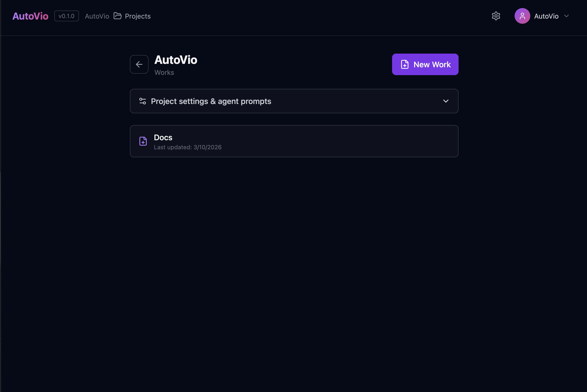The height and width of the screenshot is (392, 587).
Task: Click the AutoVio breadcrumb item
Action: (97, 16)
